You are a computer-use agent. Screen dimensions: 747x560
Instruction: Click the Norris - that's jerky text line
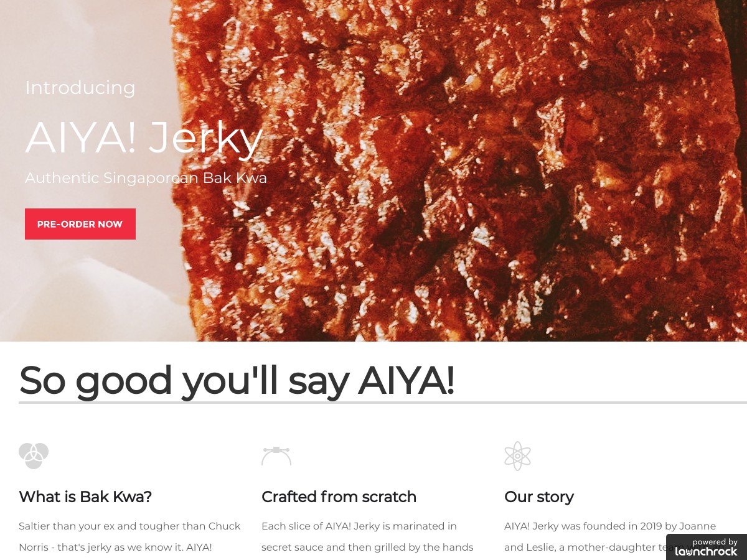pyautogui.click(x=115, y=548)
